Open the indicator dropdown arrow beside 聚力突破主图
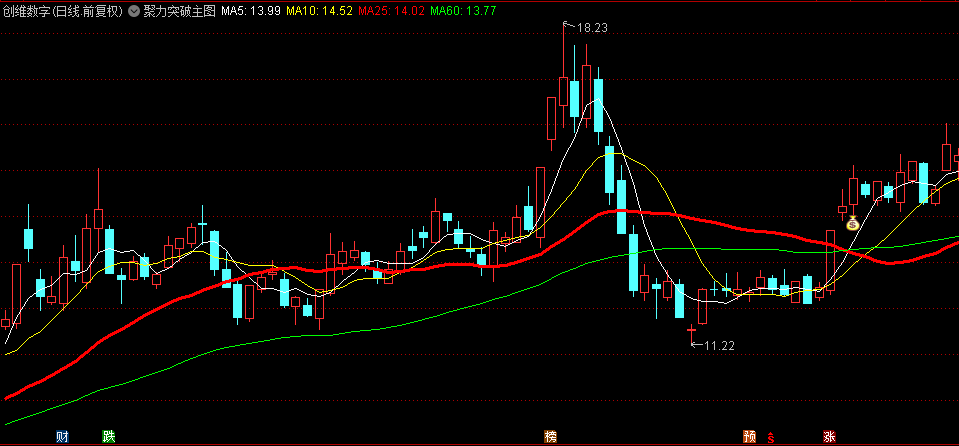This screenshot has width=959, height=446. tap(133, 10)
